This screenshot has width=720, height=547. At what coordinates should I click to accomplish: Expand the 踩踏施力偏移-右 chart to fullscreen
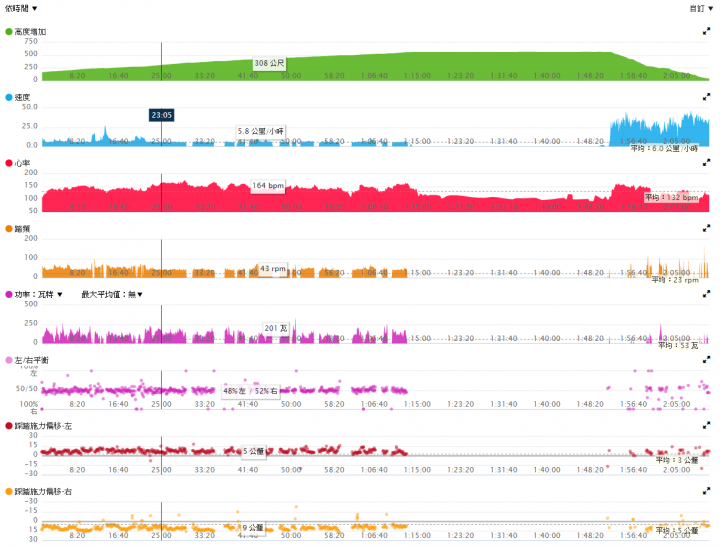coord(706,491)
